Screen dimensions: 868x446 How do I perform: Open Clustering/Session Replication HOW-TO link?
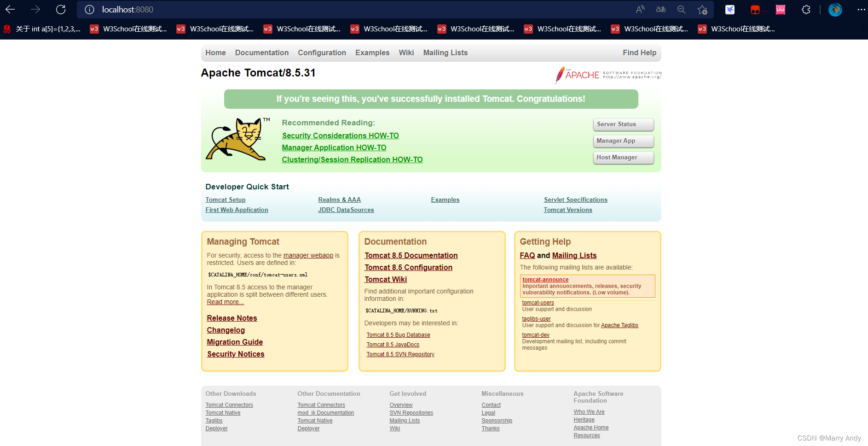point(352,160)
